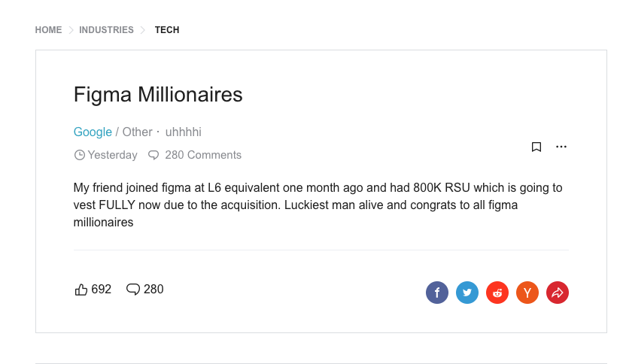
Task: Open the INDUSTRIES breadcrumb item
Action: [x=106, y=30]
